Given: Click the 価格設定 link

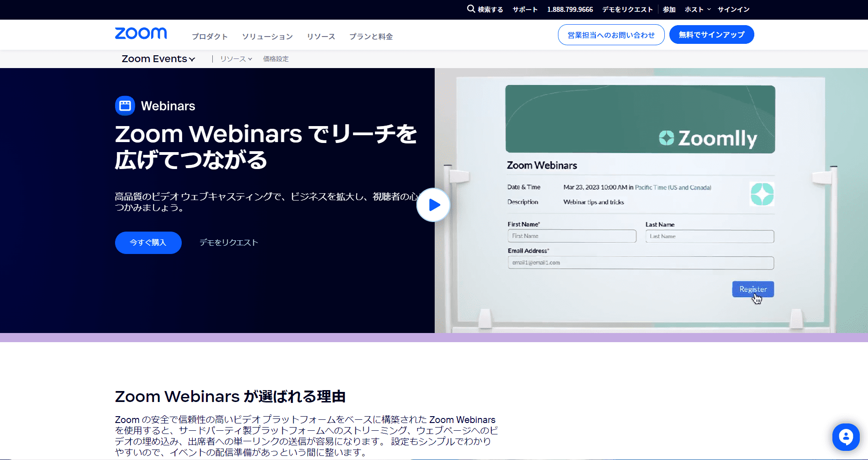Looking at the screenshot, I should point(276,59).
